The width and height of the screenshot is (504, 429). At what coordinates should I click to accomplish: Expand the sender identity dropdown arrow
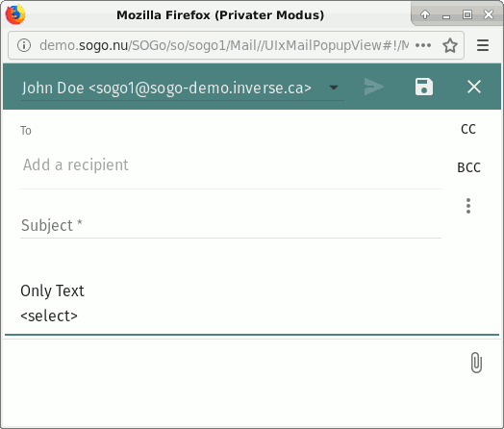(x=334, y=88)
